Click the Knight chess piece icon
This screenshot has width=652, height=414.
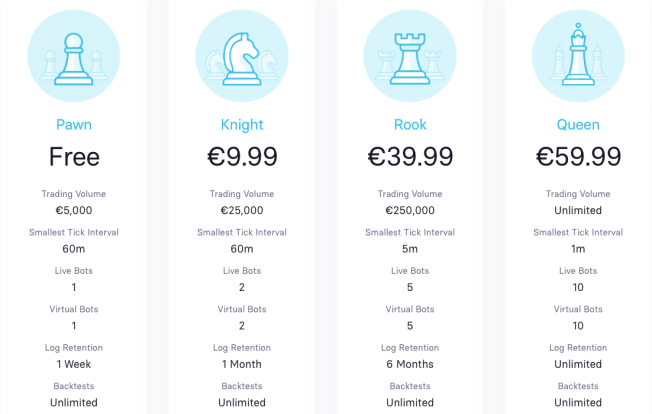point(242,56)
